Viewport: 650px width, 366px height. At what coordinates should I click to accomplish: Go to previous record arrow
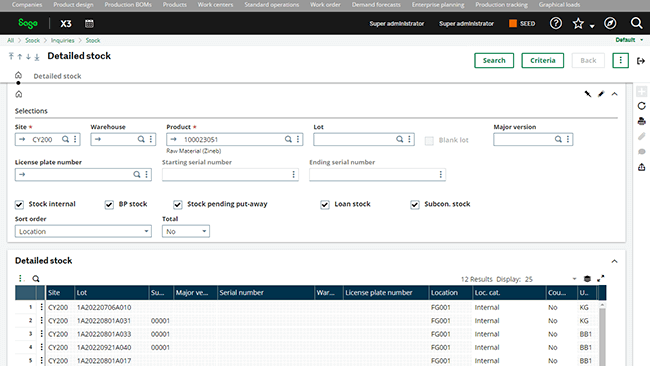19,57
